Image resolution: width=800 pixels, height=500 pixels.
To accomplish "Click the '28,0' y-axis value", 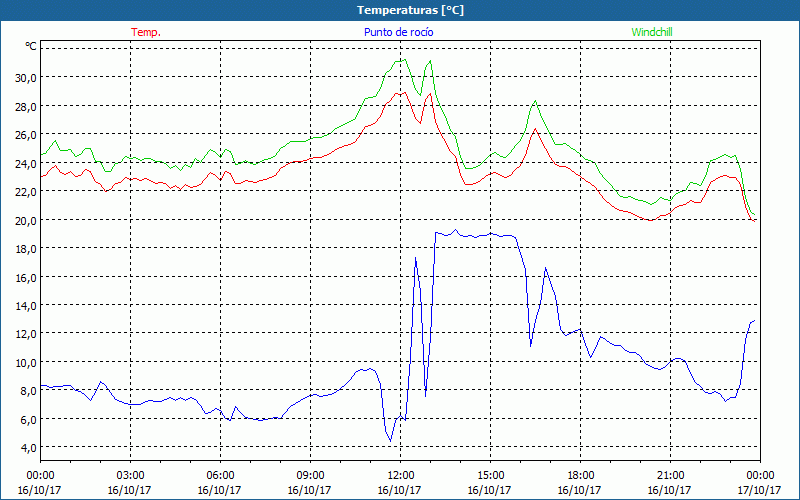I will [26, 106].
